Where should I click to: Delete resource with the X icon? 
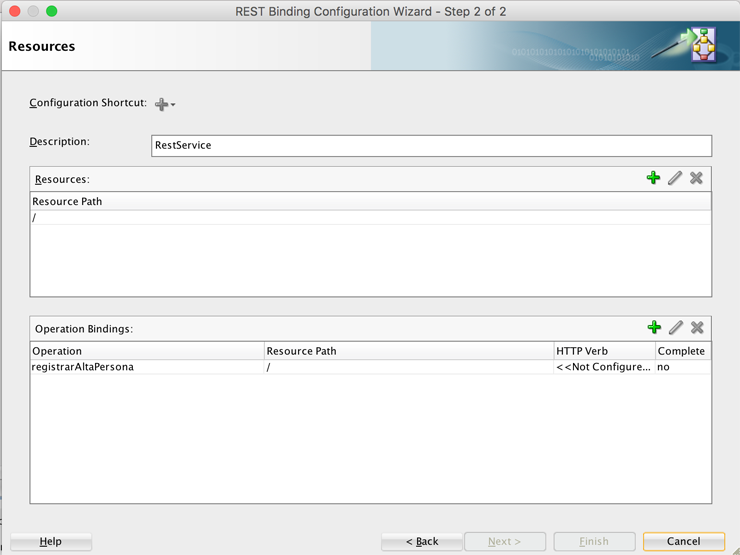coord(696,178)
